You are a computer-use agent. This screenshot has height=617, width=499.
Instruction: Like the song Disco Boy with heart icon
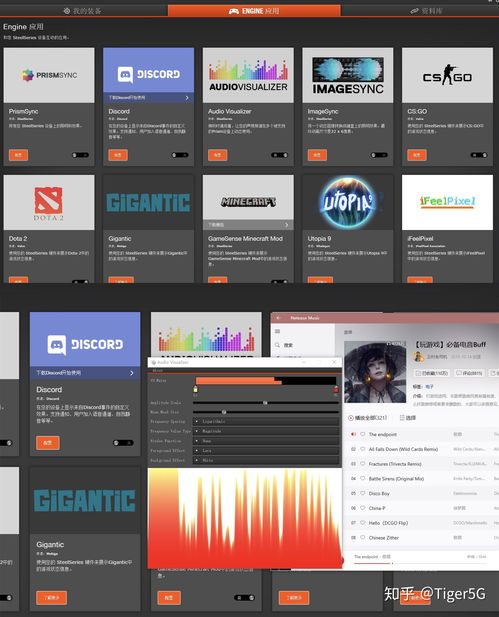(362, 493)
